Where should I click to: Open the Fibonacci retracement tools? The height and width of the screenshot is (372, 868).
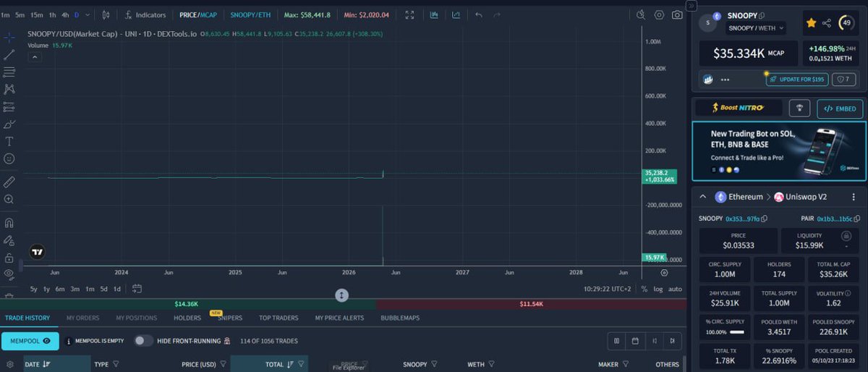pos(9,72)
